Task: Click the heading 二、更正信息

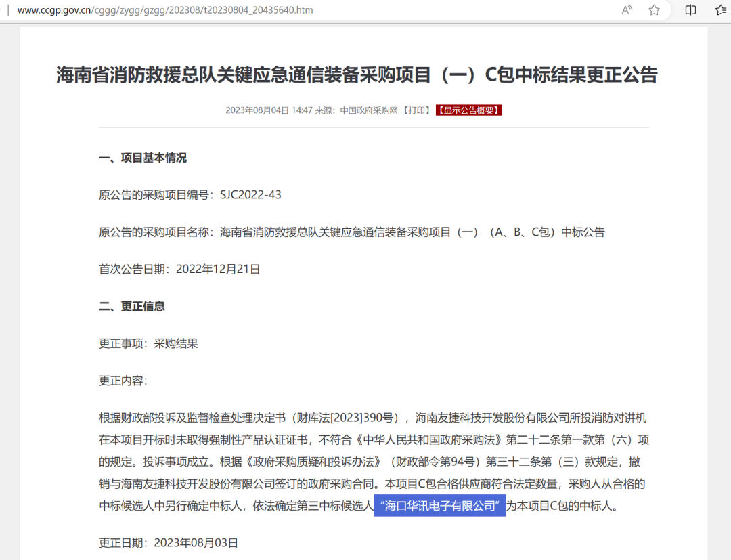Action: point(132,306)
